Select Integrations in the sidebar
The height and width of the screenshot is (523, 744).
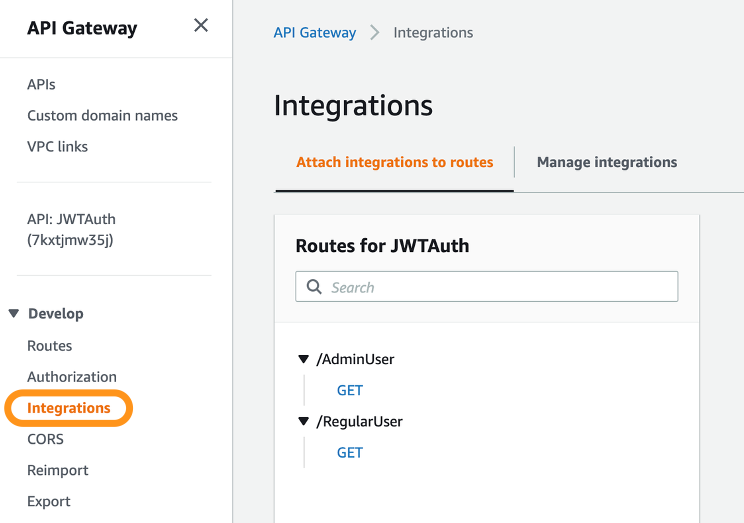point(68,408)
